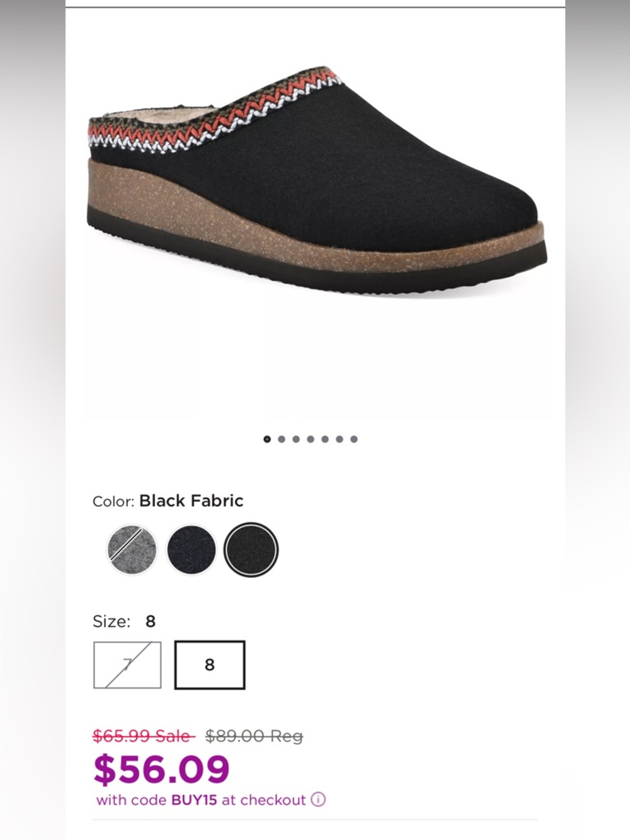View the fifth carousel dot image

(x=325, y=439)
